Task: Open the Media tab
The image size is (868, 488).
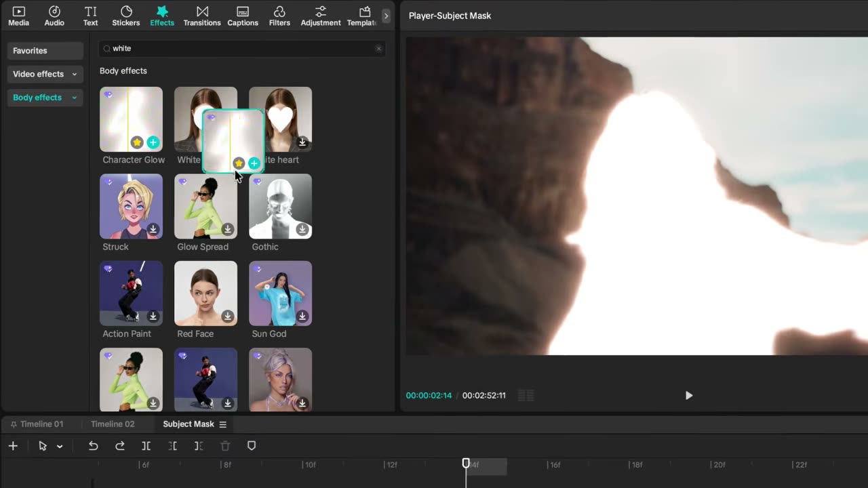Action: point(18,16)
